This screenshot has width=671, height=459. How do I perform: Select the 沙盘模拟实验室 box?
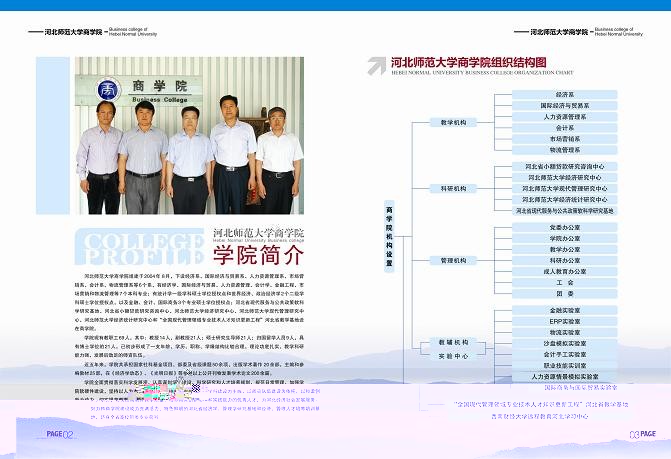click(564, 344)
